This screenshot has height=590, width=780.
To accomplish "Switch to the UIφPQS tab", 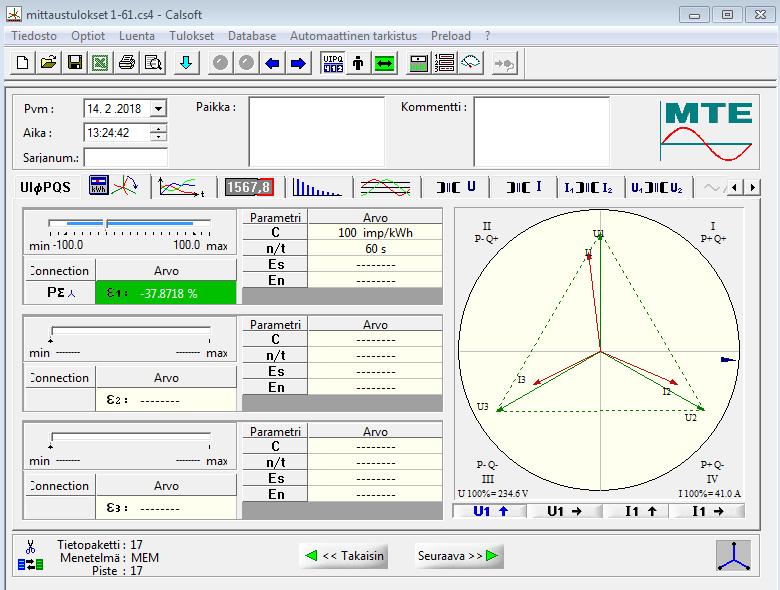I will coord(46,188).
